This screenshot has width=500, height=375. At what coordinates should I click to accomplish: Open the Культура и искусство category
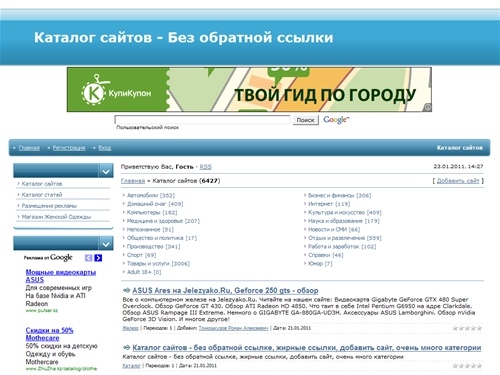click(336, 212)
